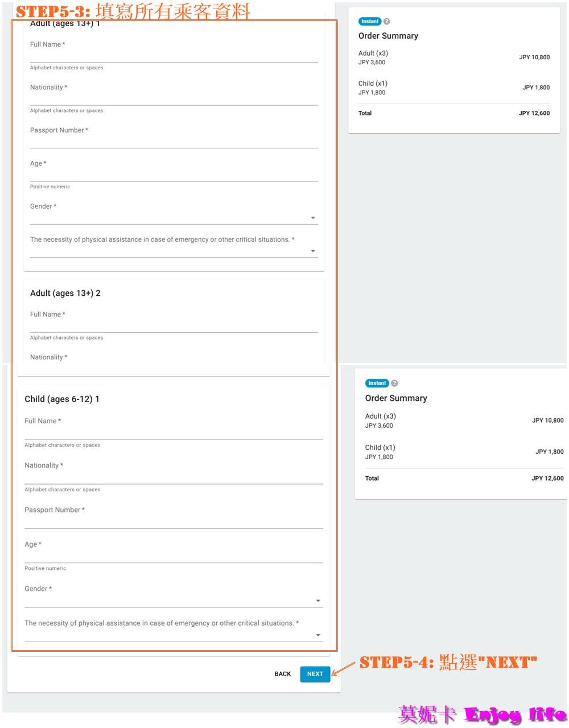The width and height of the screenshot is (569, 728).
Task: Select Adult 1 Passport Number field
Action: pyautogui.click(x=174, y=142)
